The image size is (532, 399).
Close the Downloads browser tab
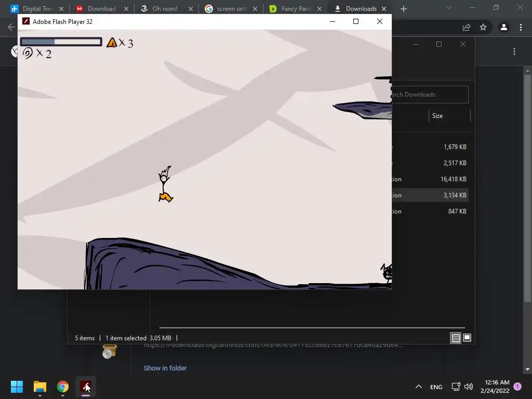pos(384,9)
